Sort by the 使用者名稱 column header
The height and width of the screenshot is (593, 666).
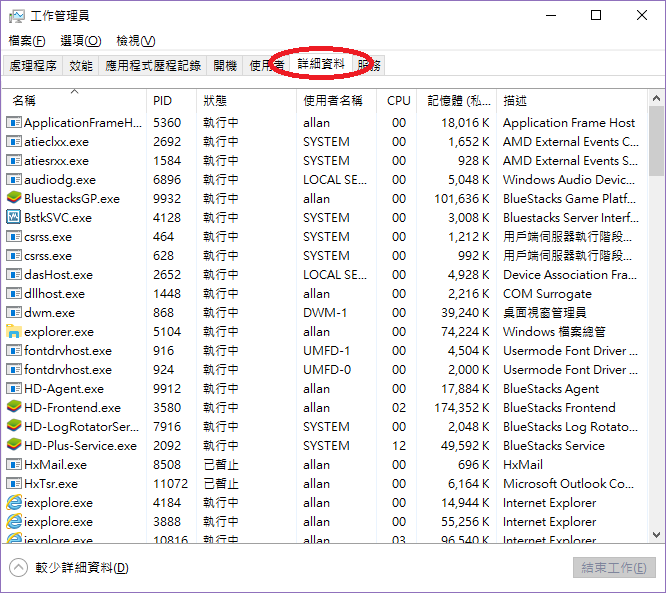336,101
